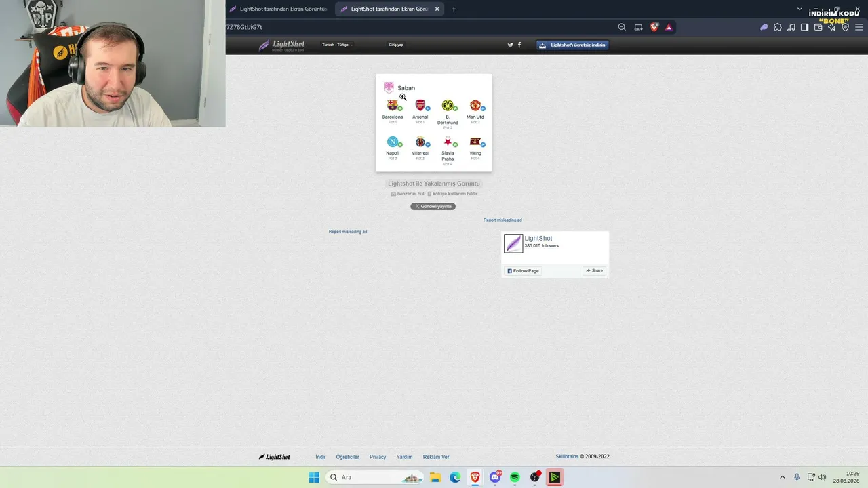Open Discord from the taskbar
Screen dimensions: 868x488
point(496,477)
